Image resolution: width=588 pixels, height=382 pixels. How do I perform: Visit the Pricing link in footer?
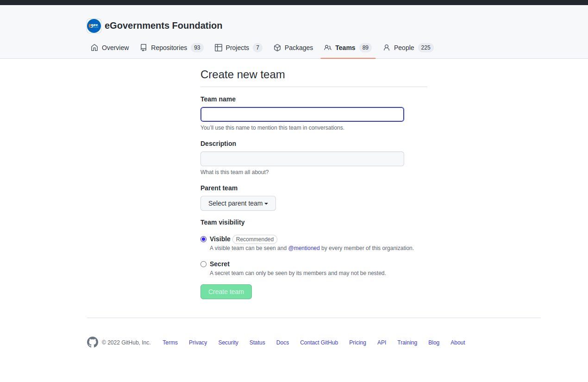click(x=357, y=343)
